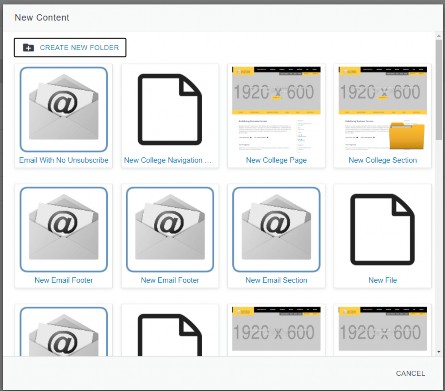Select the second New Email Footer envelope icon
445x391 pixels.
click(170, 229)
